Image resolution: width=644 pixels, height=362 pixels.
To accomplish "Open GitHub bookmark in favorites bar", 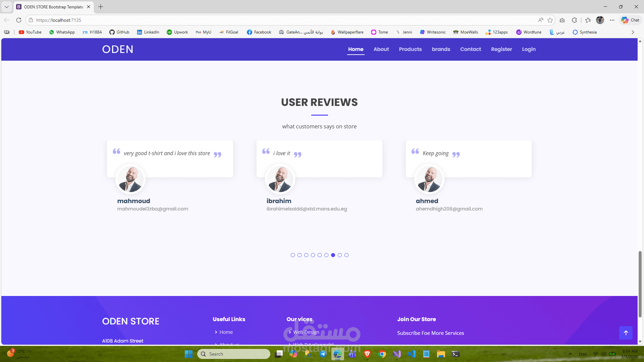I will click(x=119, y=32).
